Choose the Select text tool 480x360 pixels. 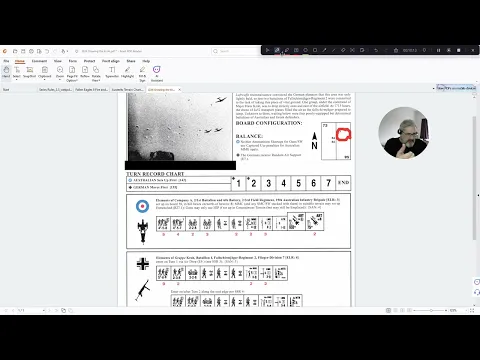point(17,71)
